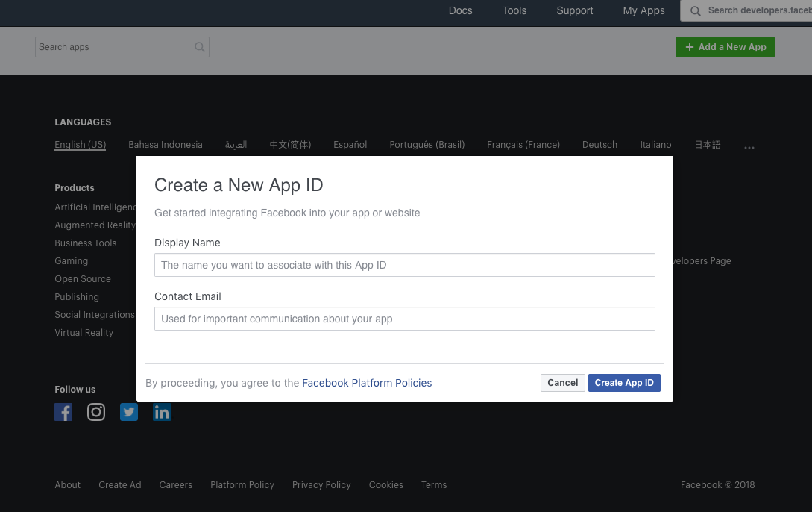The width and height of the screenshot is (812, 512).
Task: Select Italiano language
Action: [x=655, y=145]
